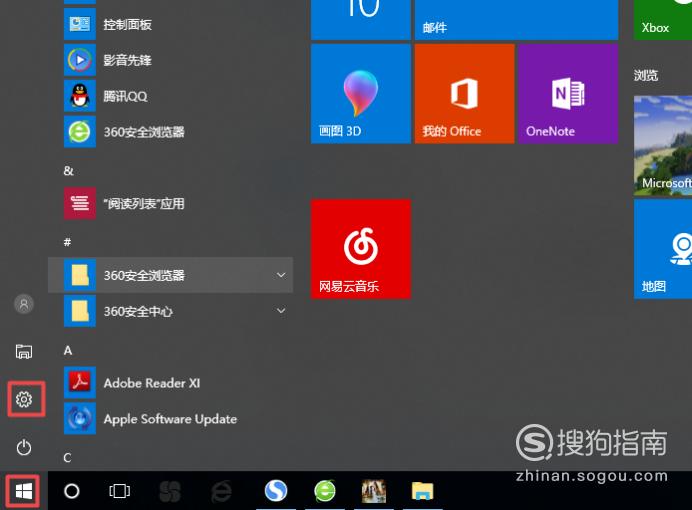The height and width of the screenshot is (510, 692).
Task: Launch Apple Software Update
Action: point(170,418)
